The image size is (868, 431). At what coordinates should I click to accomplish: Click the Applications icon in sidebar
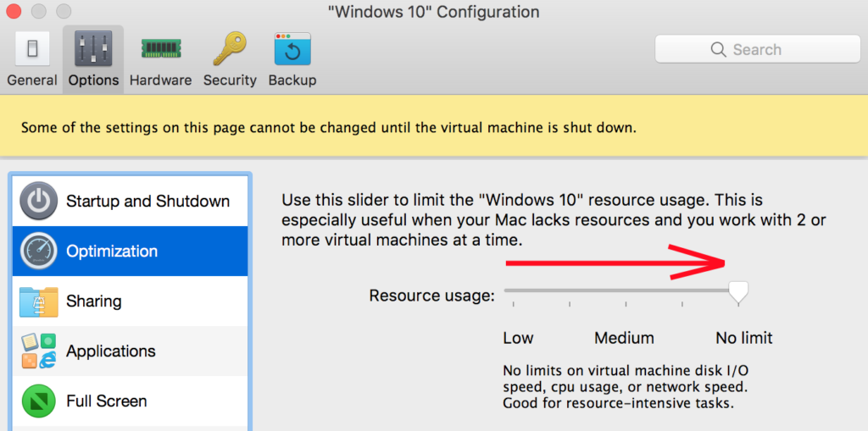point(38,351)
